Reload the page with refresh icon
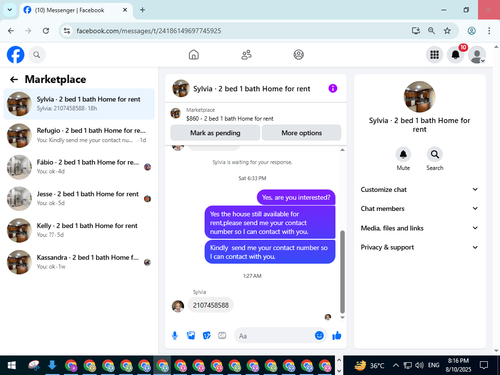 [46, 31]
